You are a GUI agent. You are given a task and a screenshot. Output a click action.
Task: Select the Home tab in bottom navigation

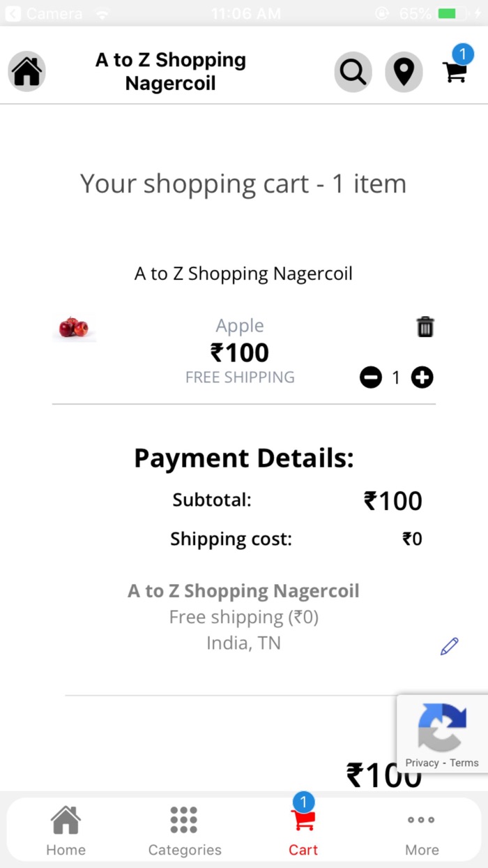[x=66, y=829]
